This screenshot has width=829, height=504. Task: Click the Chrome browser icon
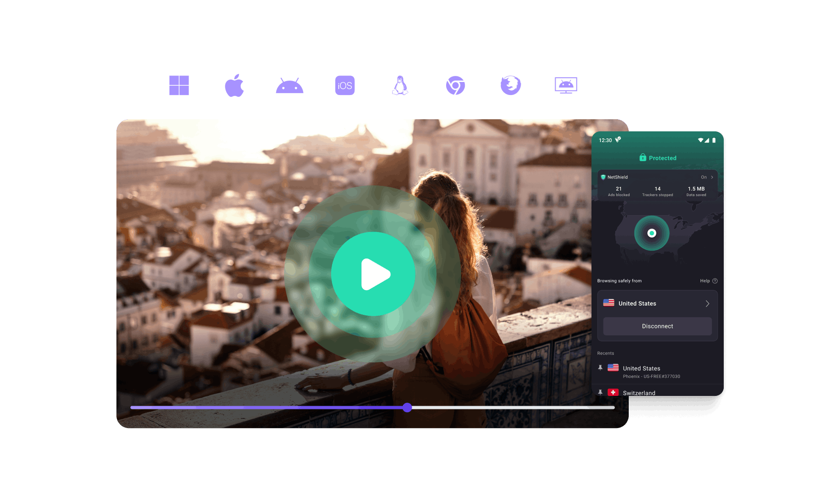pyautogui.click(x=455, y=86)
